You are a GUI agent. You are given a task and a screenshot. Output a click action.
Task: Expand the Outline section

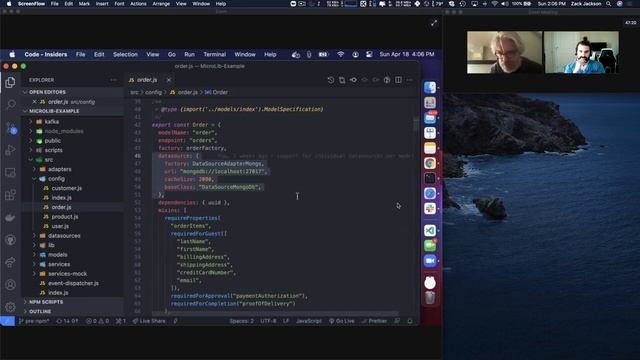pyautogui.click(x=40, y=311)
